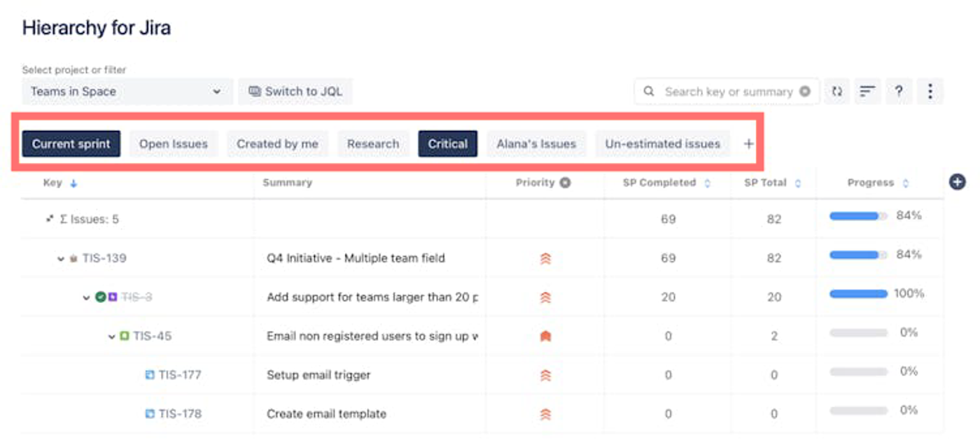Open issue TIS-178 link
The image size is (980, 447).
pyautogui.click(x=180, y=414)
